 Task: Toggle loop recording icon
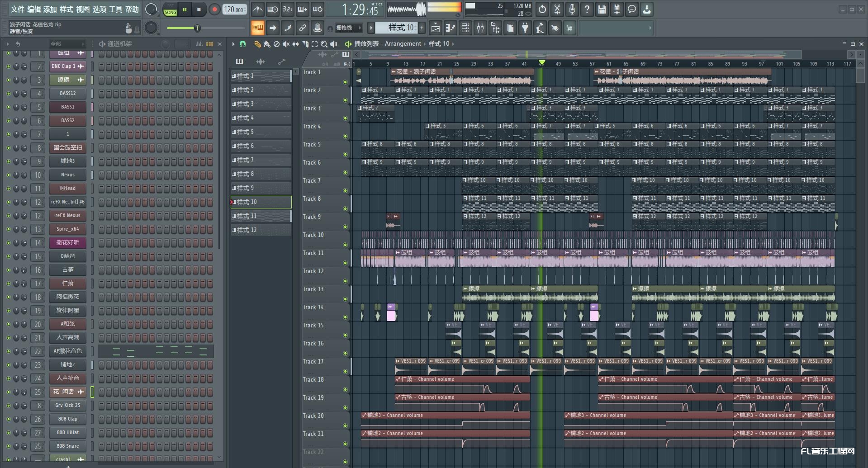[318, 9]
